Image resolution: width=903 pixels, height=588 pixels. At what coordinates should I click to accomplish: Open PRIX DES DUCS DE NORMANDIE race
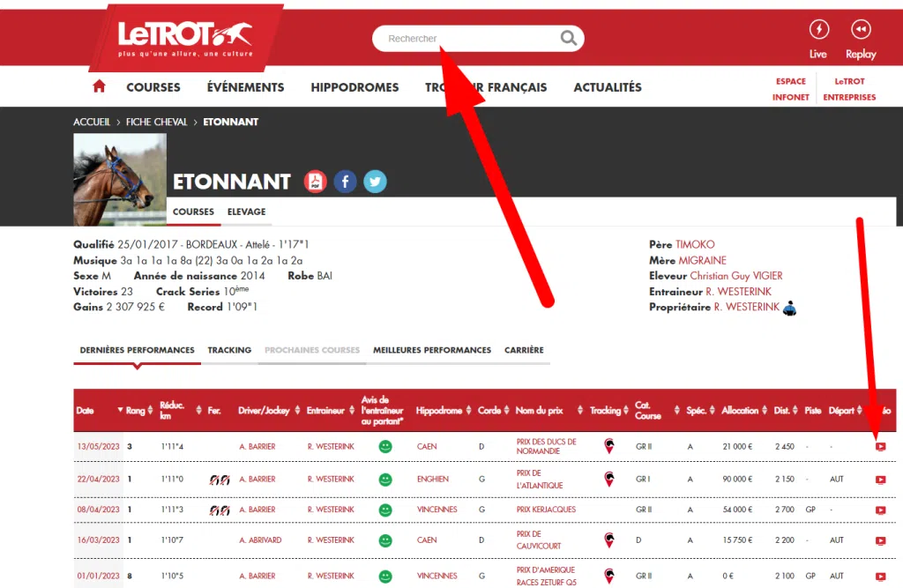546,446
